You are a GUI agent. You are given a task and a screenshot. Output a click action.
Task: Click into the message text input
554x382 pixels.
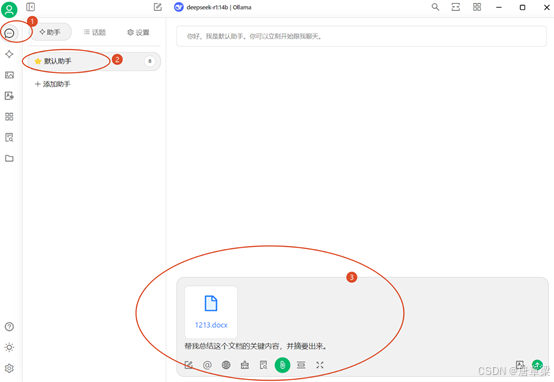(362, 346)
